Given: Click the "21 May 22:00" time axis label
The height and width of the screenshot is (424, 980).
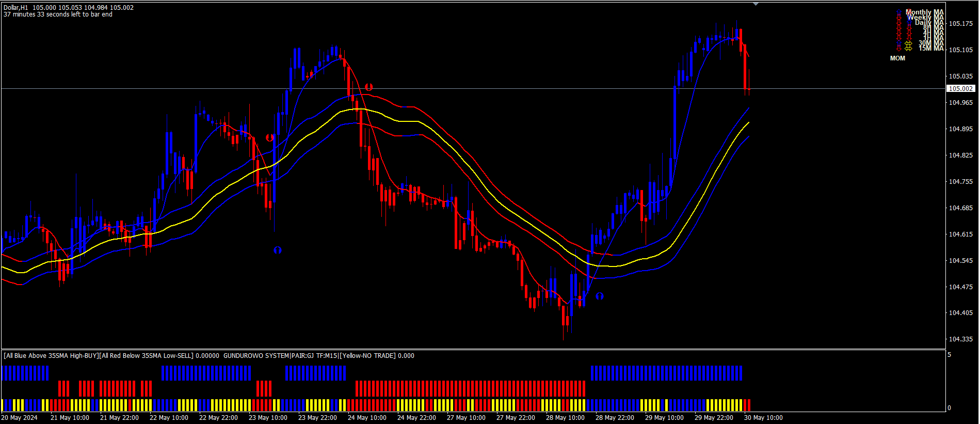Looking at the screenshot, I should 119,418.
